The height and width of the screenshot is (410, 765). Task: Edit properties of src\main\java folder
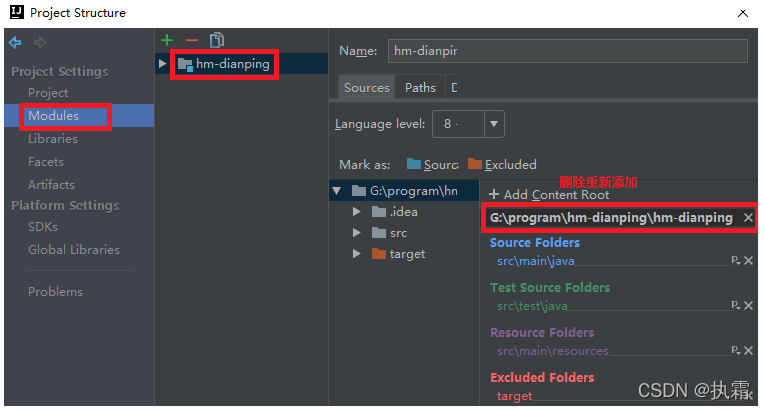(736, 260)
